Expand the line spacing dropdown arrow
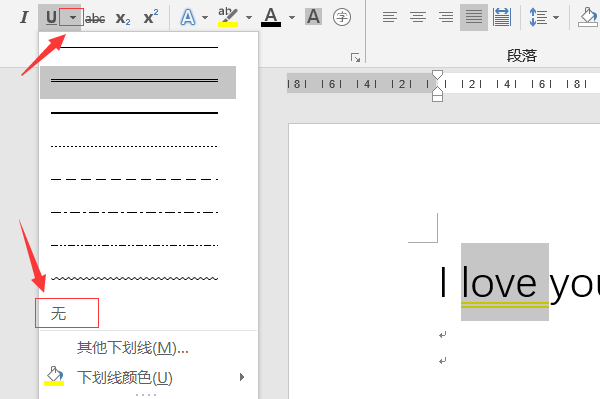Screen dimensions: 600x399 click(x=556, y=17)
